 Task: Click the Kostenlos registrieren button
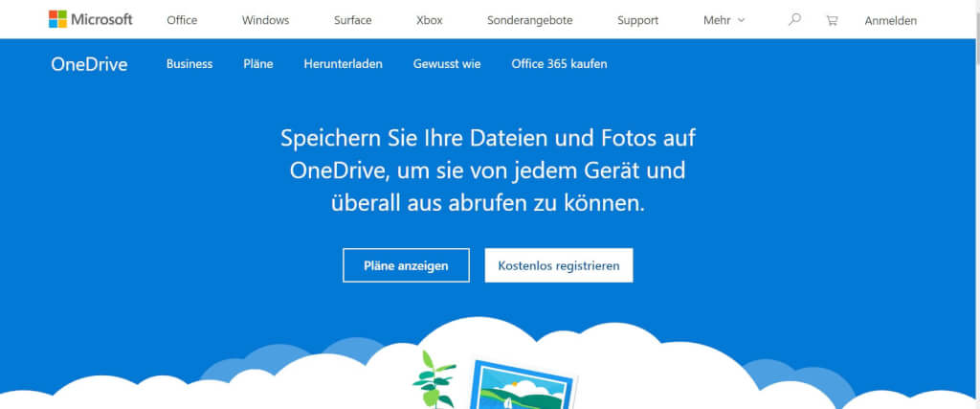pyautogui.click(x=559, y=265)
